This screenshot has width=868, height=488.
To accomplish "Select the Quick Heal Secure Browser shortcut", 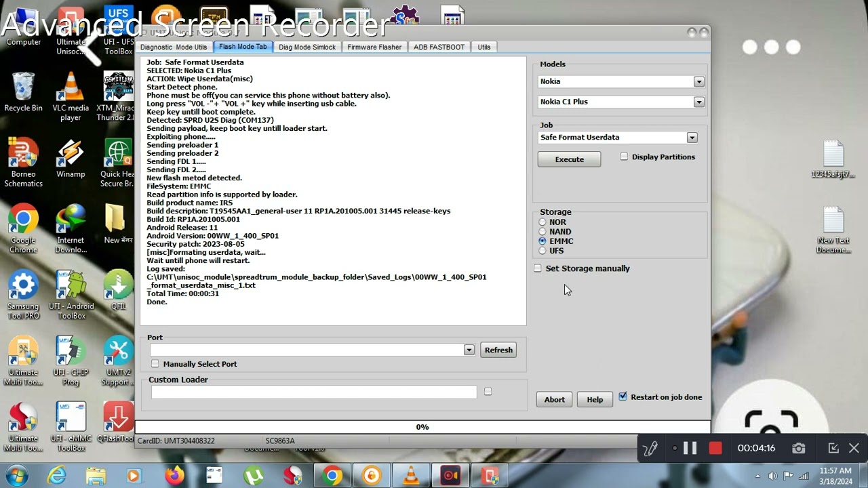I will [x=117, y=163].
